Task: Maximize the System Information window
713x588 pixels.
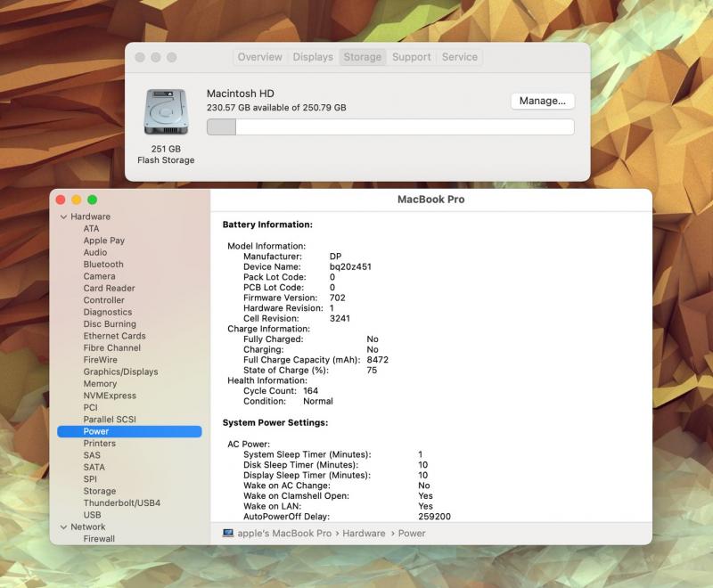Action: [93, 200]
